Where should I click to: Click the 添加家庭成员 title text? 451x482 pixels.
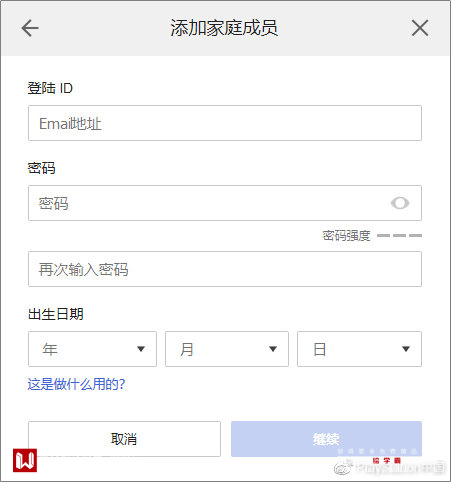(x=224, y=28)
